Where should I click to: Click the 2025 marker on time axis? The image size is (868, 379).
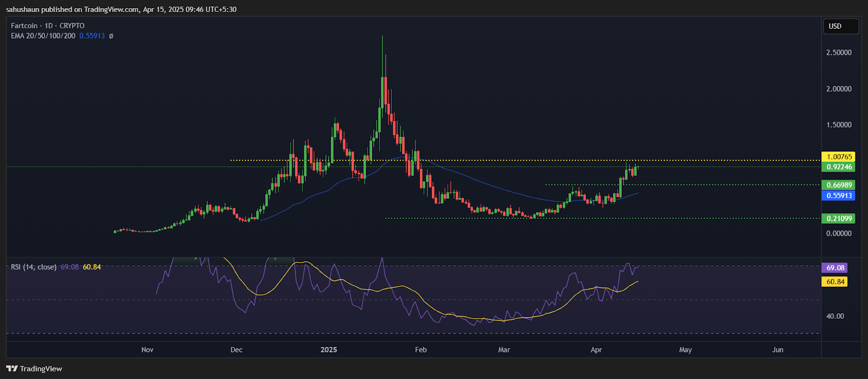(329, 350)
